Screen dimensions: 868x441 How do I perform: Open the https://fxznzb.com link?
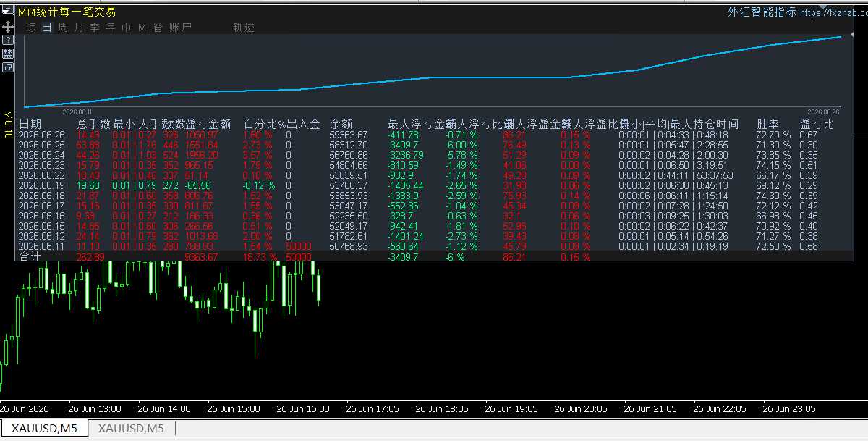point(833,12)
